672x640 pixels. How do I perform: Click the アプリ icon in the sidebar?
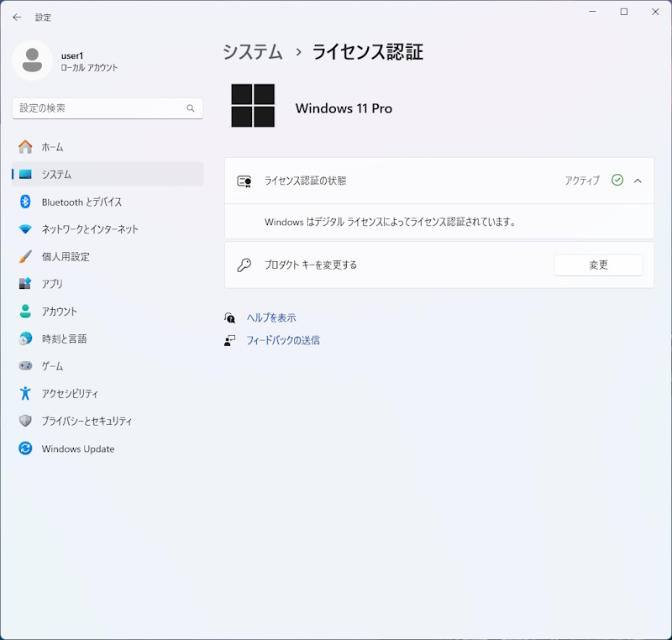coord(25,284)
